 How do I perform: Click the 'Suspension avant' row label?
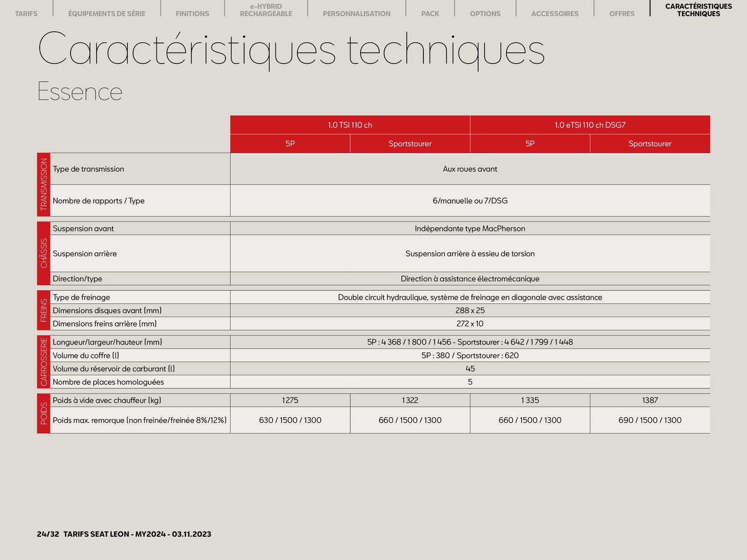pyautogui.click(x=83, y=228)
